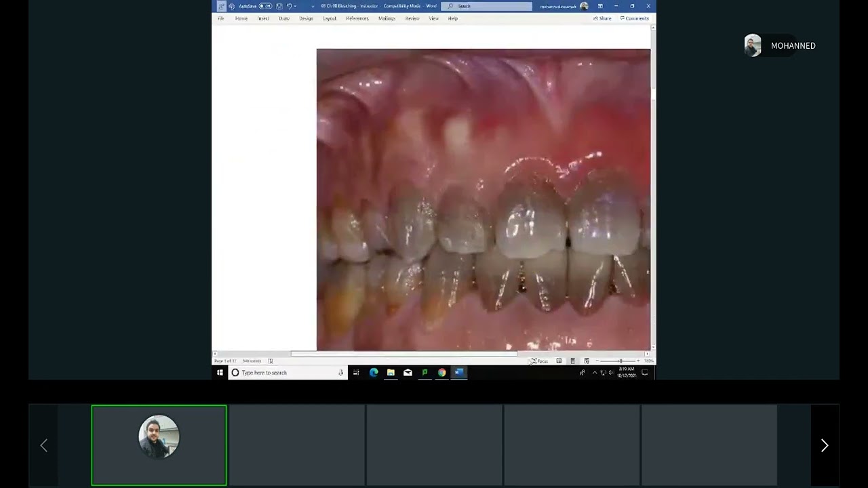Select the Print Layout view icon
The image size is (868, 488).
point(573,361)
